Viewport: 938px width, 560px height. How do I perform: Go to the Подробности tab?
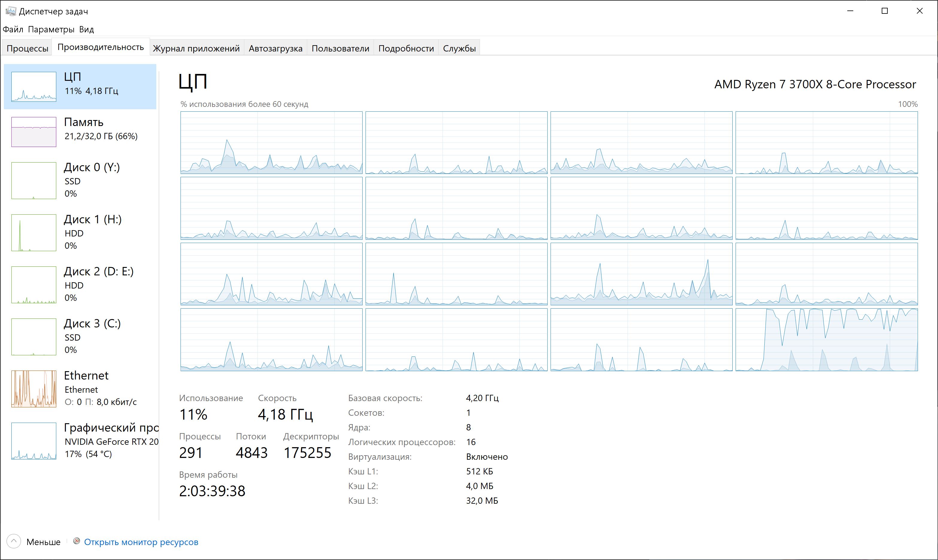click(406, 48)
